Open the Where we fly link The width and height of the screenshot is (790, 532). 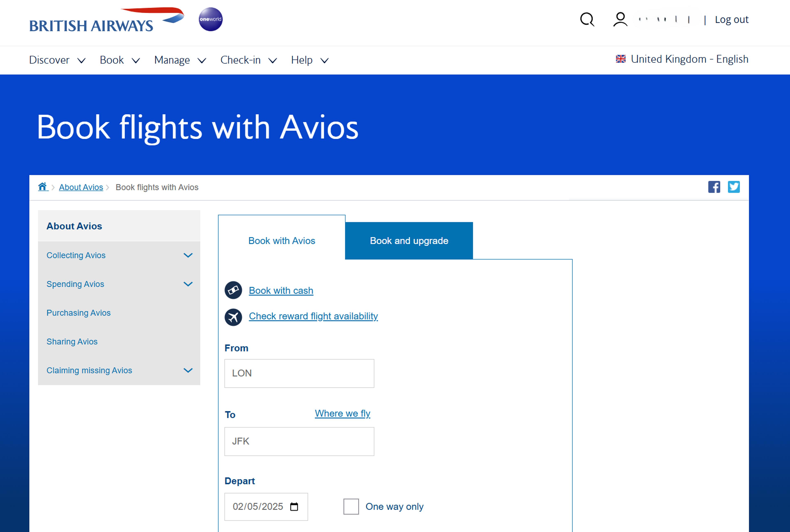tap(342, 413)
